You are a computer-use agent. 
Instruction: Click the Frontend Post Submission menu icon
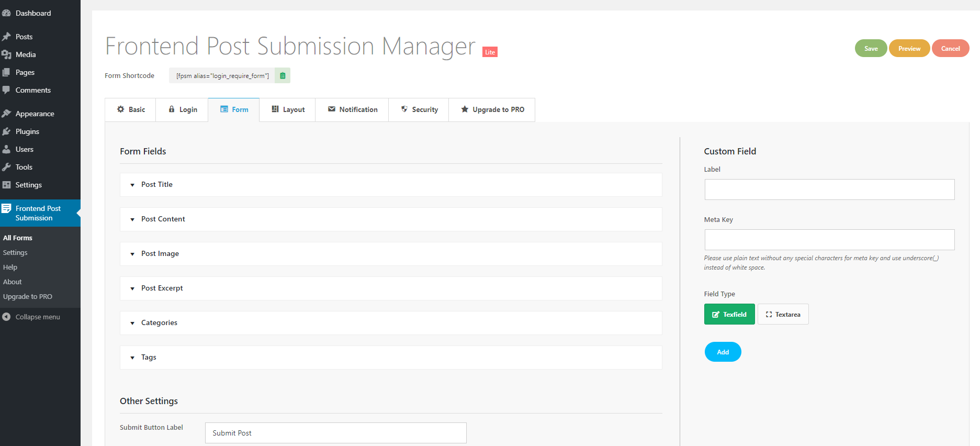point(6,208)
